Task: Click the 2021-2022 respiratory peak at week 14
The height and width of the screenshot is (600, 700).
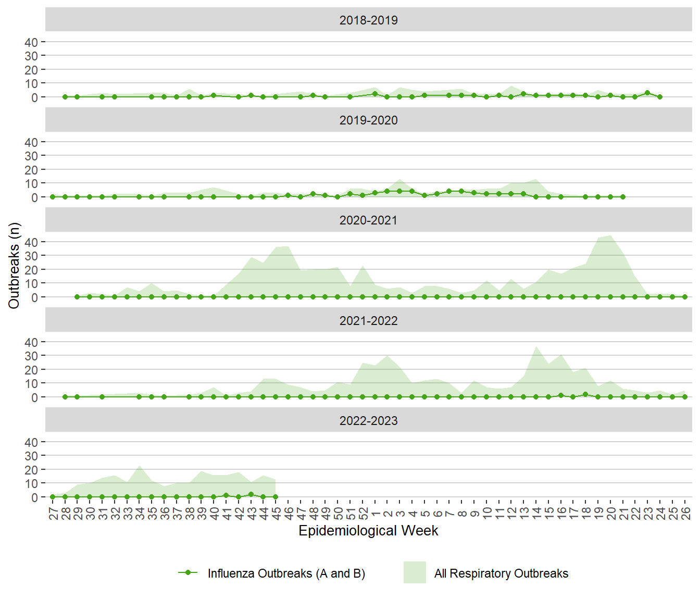Action: click(536, 347)
